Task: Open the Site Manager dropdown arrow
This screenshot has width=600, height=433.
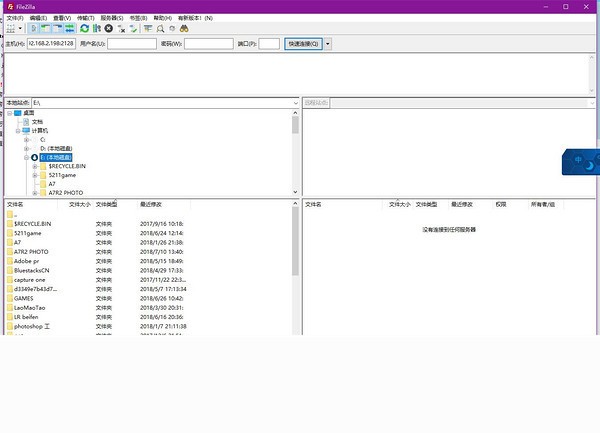Action: point(20,28)
